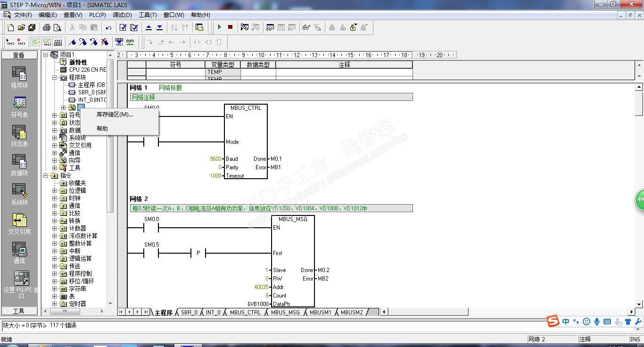The width and height of the screenshot is (644, 347).
Task: Open 通信 in the navigation bar
Action: click(19, 253)
